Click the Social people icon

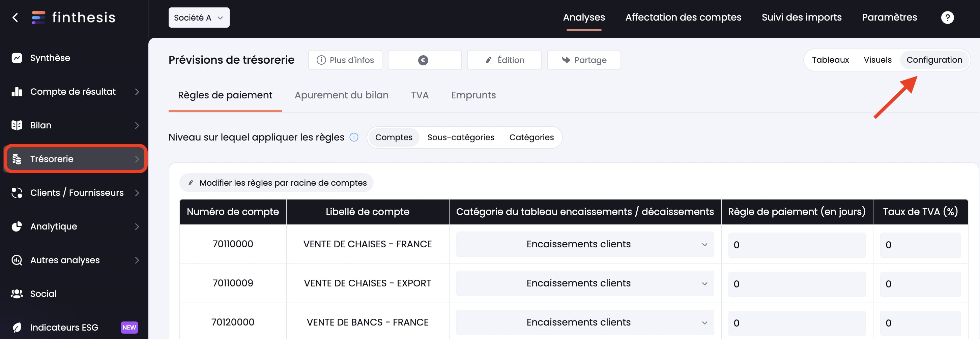(x=17, y=294)
